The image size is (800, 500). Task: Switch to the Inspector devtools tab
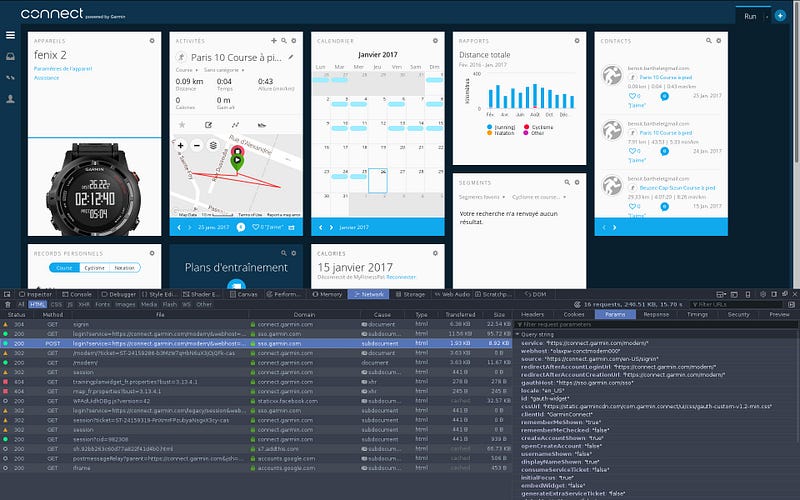pos(36,294)
